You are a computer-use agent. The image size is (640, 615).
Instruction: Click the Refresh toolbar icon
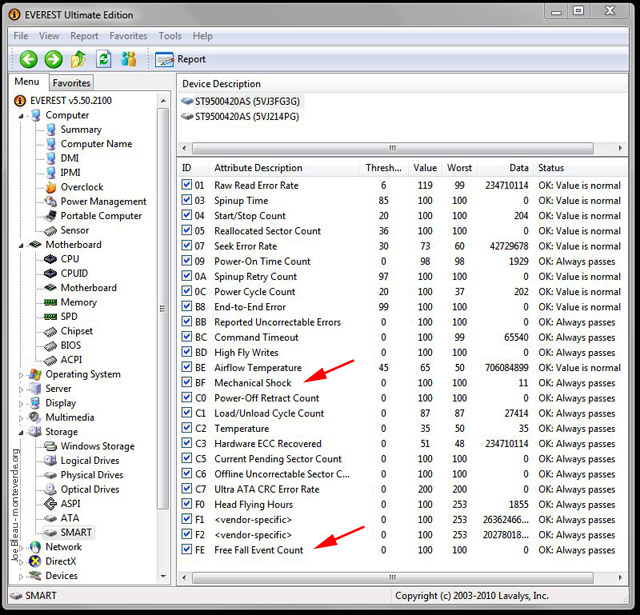(x=104, y=60)
